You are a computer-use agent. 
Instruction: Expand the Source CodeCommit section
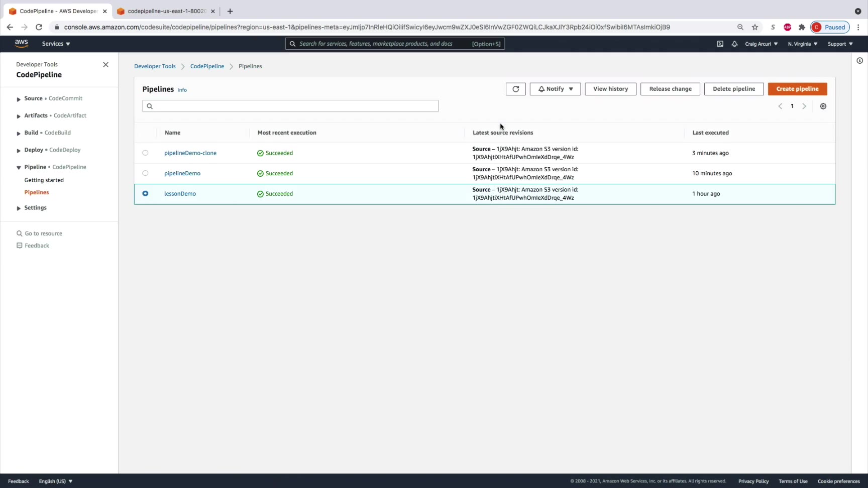[x=19, y=99]
